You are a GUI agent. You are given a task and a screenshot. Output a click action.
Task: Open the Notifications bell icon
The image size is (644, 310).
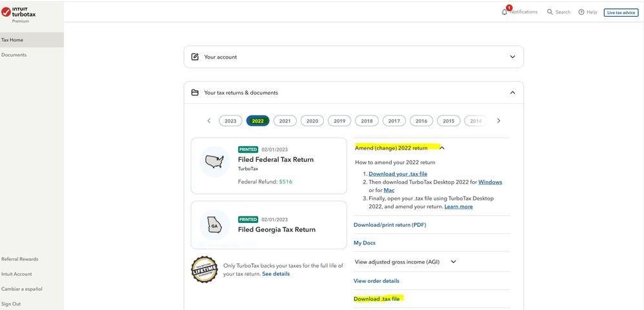click(x=505, y=12)
